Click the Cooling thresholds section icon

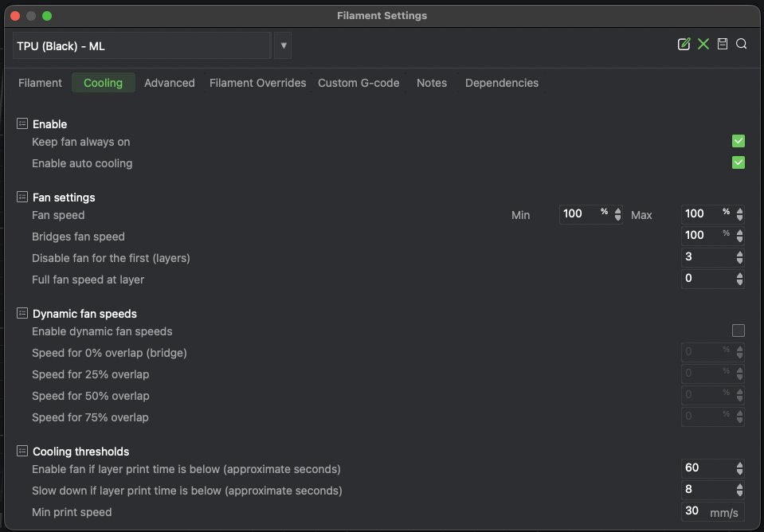coord(22,451)
